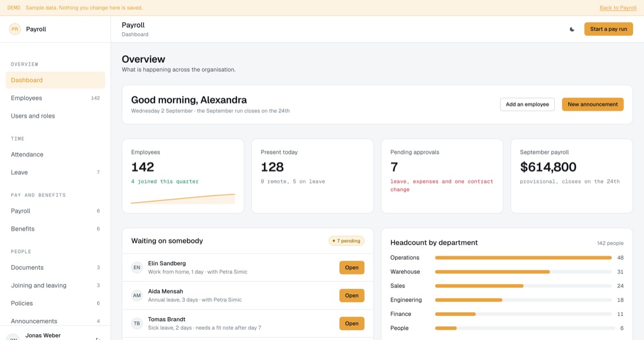
Task: Go to Documents in the sidebar
Action: tap(55, 268)
